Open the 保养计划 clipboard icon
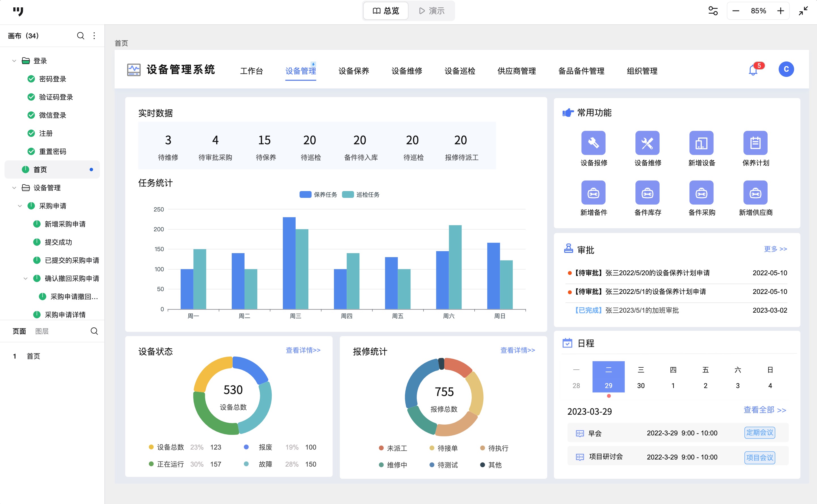This screenshot has width=817, height=504. [x=755, y=143]
